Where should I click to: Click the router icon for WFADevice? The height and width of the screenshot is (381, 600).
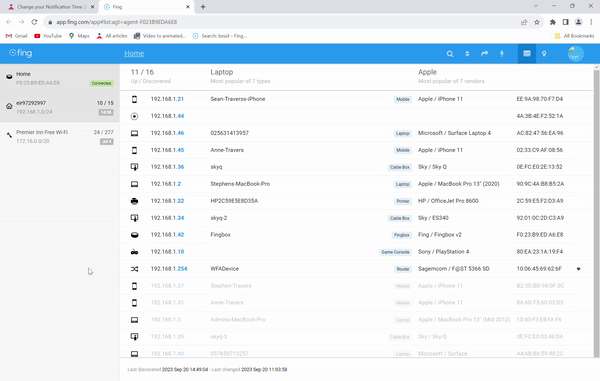pyautogui.click(x=134, y=269)
